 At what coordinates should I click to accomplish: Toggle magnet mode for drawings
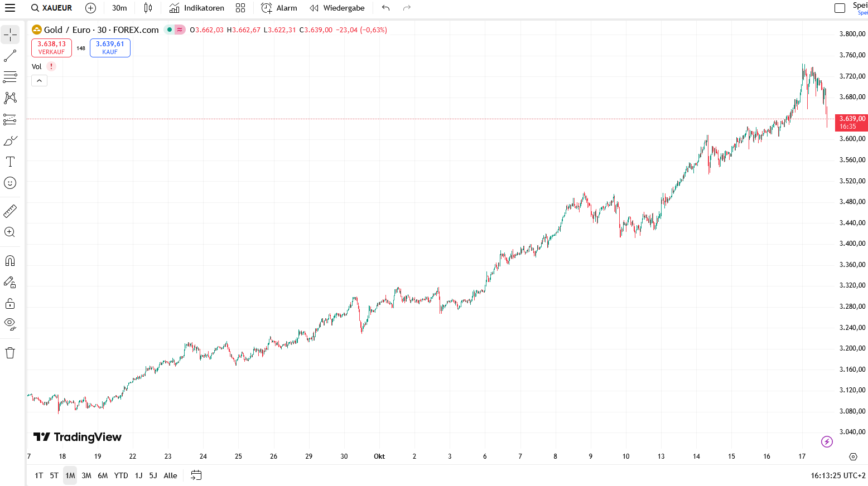[10, 261]
